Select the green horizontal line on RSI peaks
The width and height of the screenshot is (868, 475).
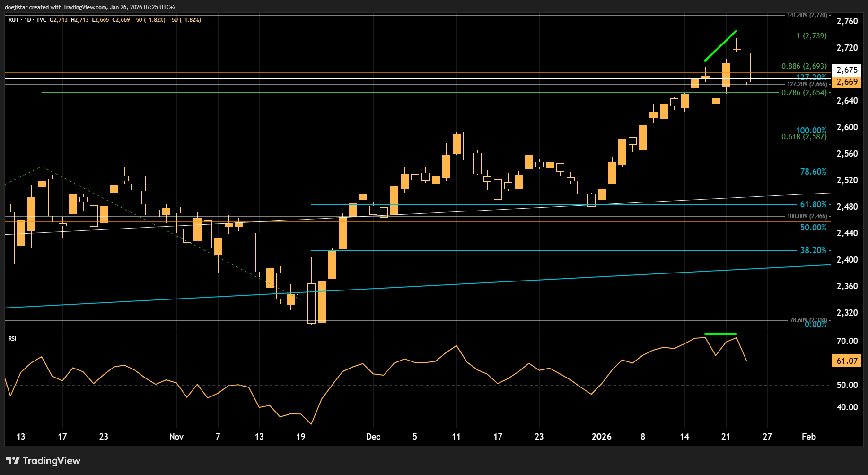click(720, 334)
